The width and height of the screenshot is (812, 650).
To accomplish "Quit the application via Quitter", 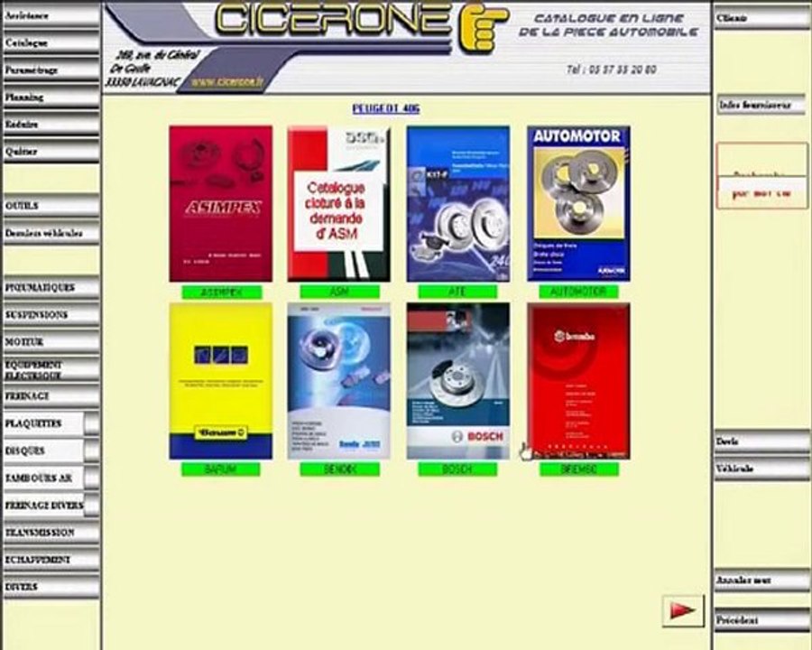I will 51,152.
